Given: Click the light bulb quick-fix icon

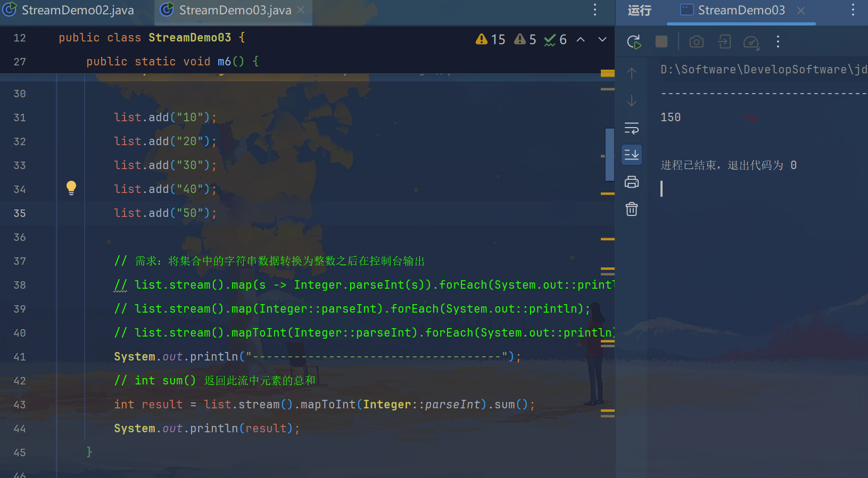Looking at the screenshot, I should [71, 188].
